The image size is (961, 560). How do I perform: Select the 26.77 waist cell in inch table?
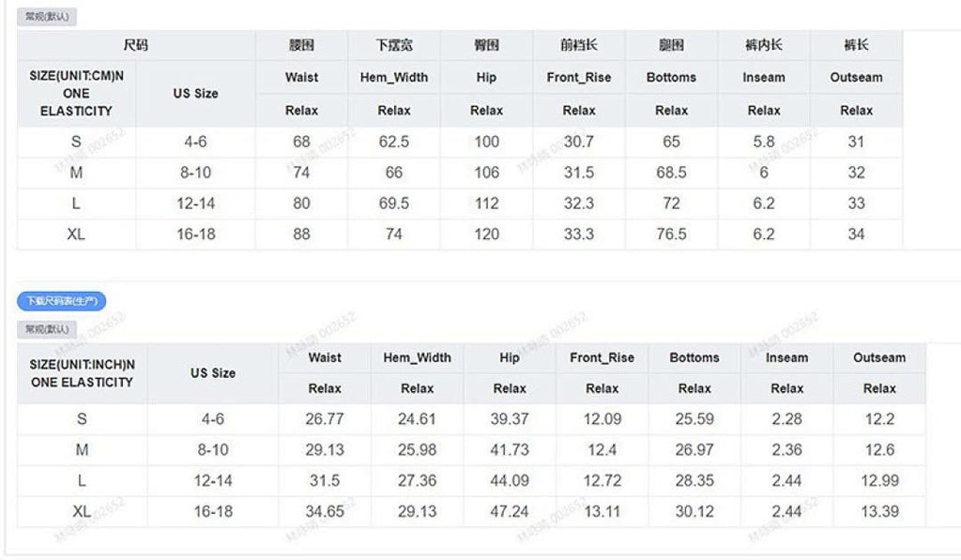325,419
